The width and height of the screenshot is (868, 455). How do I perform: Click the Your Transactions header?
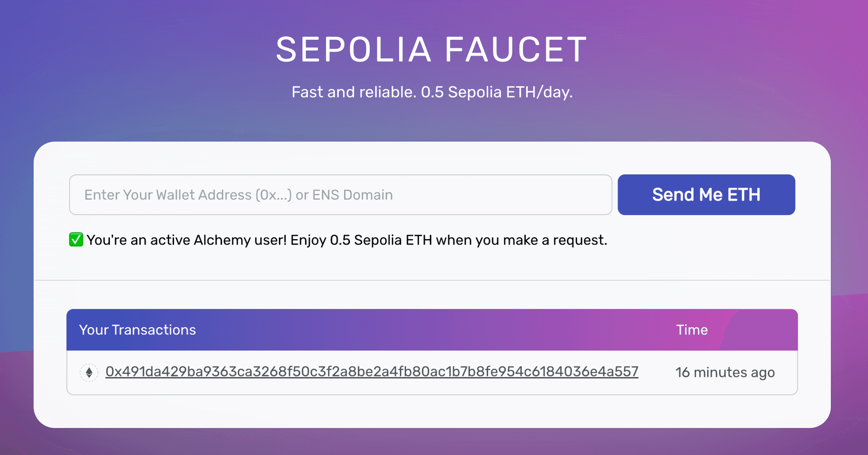137,330
